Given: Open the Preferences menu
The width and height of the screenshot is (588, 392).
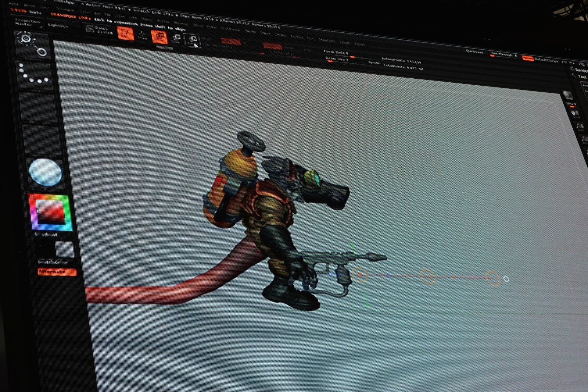Looking at the screenshot, I should click(231, 28).
